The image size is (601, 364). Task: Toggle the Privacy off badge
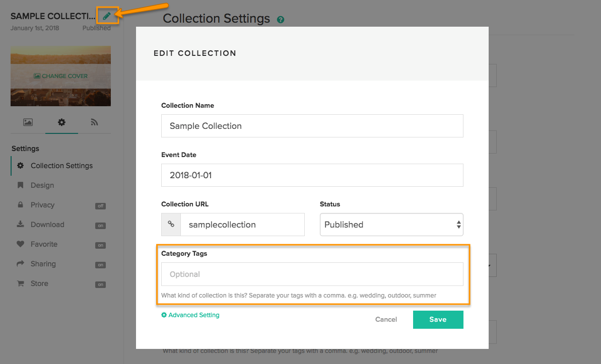(100, 206)
